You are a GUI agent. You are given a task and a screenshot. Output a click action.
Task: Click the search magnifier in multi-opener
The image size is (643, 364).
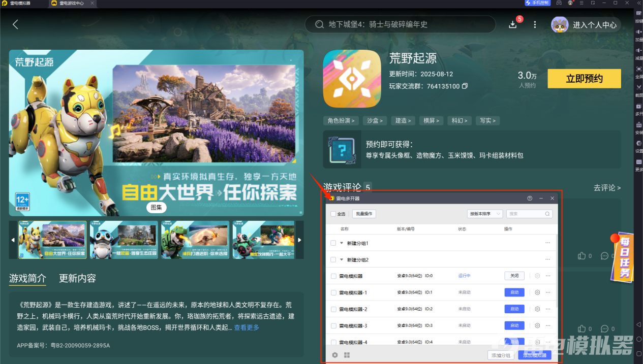tap(547, 214)
